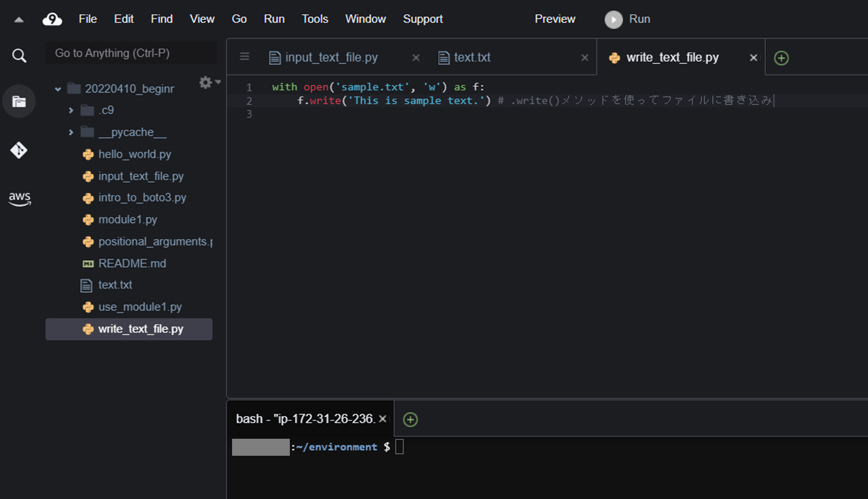
Task: Open input_text_file.py in the file tree
Action: tap(141, 176)
